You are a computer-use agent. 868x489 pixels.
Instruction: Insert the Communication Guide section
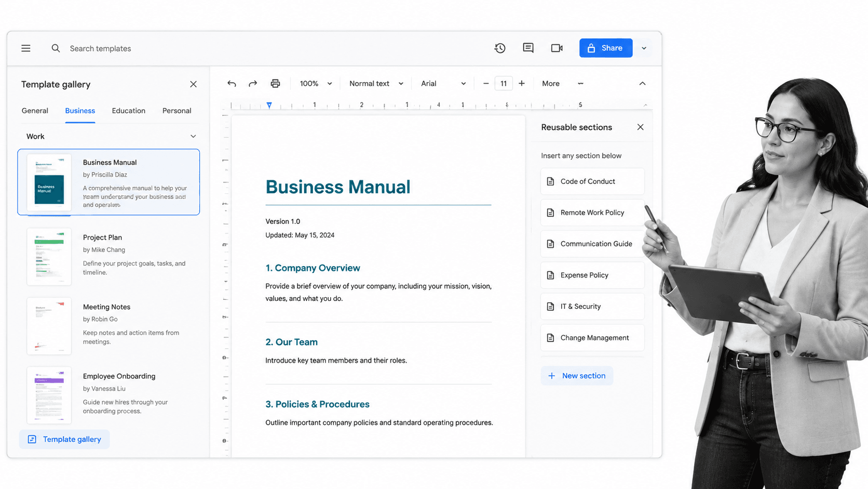592,244
